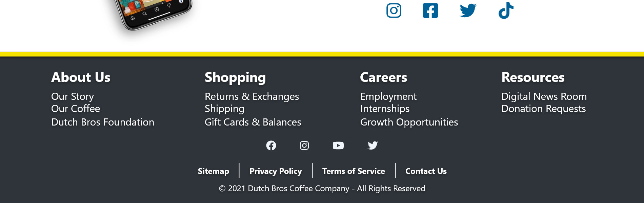Click the white footer Instagram icon
The height and width of the screenshot is (203, 644).
point(304,145)
